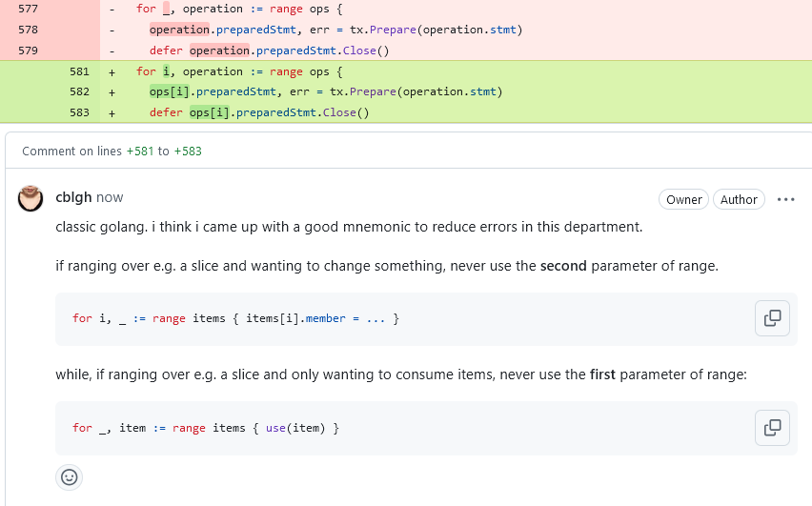
Task: Copy the 'for i, _' code snippet
Action: pyautogui.click(x=772, y=318)
